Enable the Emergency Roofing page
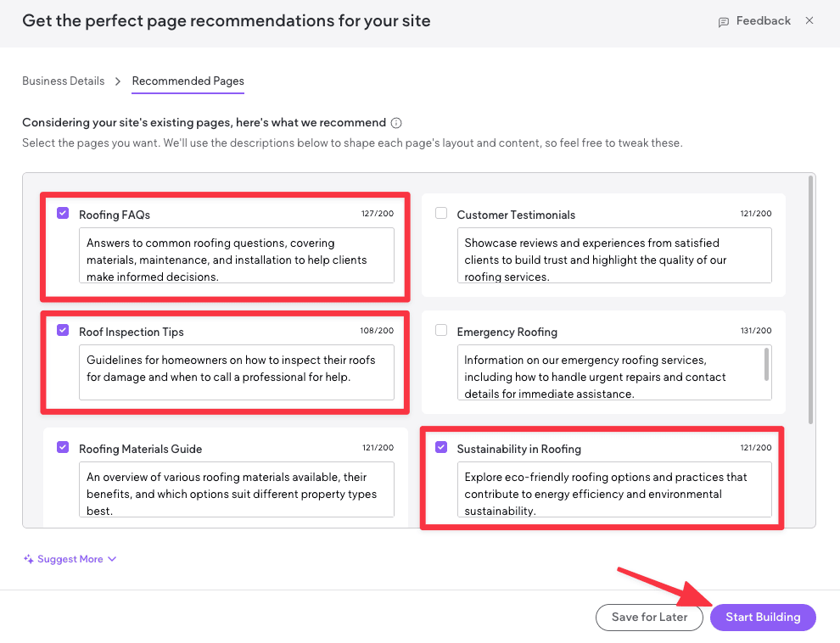 [441, 330]
